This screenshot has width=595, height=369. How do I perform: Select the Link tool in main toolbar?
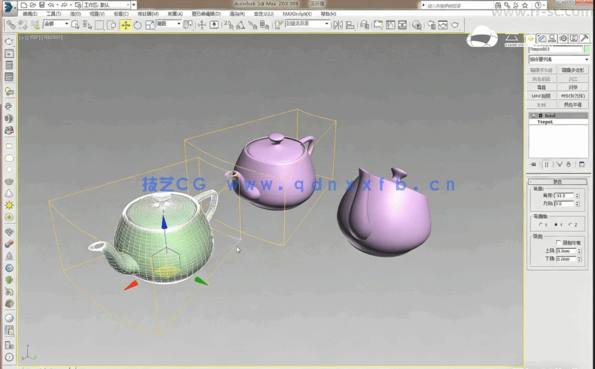pyautogui.click(x=11, y=25)
